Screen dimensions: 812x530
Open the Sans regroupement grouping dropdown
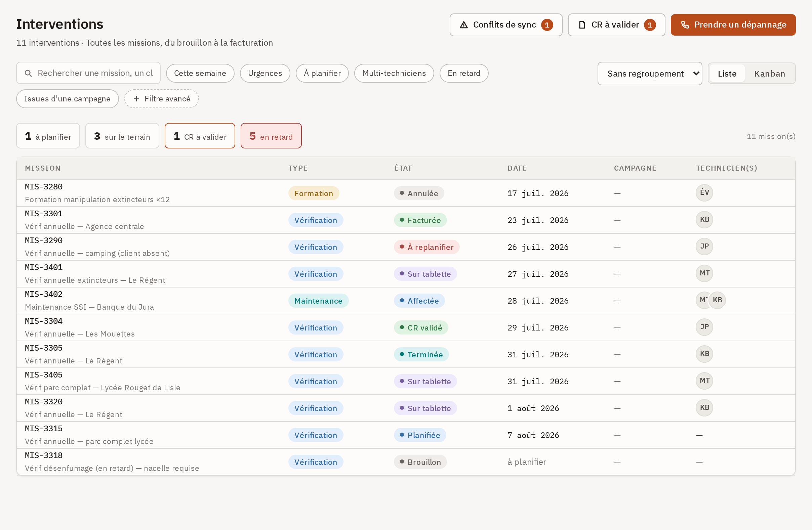coord(650,74)
